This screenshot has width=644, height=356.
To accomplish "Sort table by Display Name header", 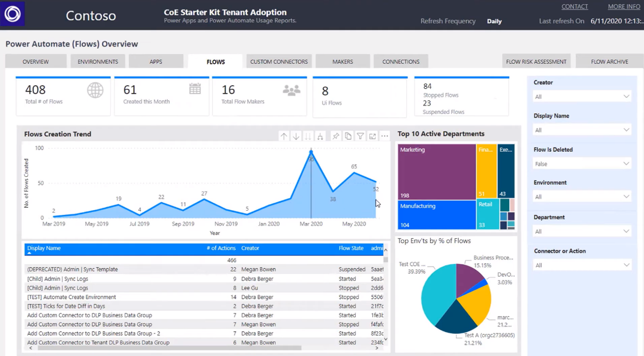I will (x=44, y=248).
